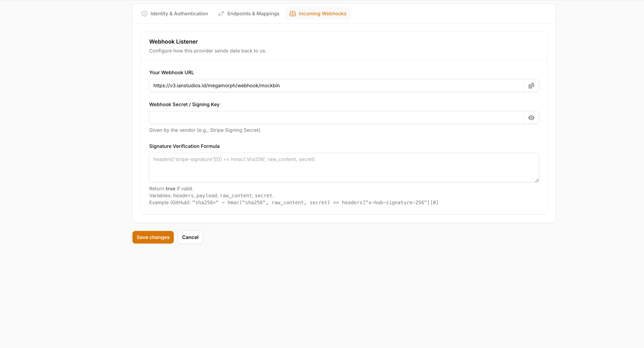Image resolution: width=644 pixels, height=348 pixels.
Task: Click the shield icon beside Identity & Authentication
Action: [x=144, y=13]
